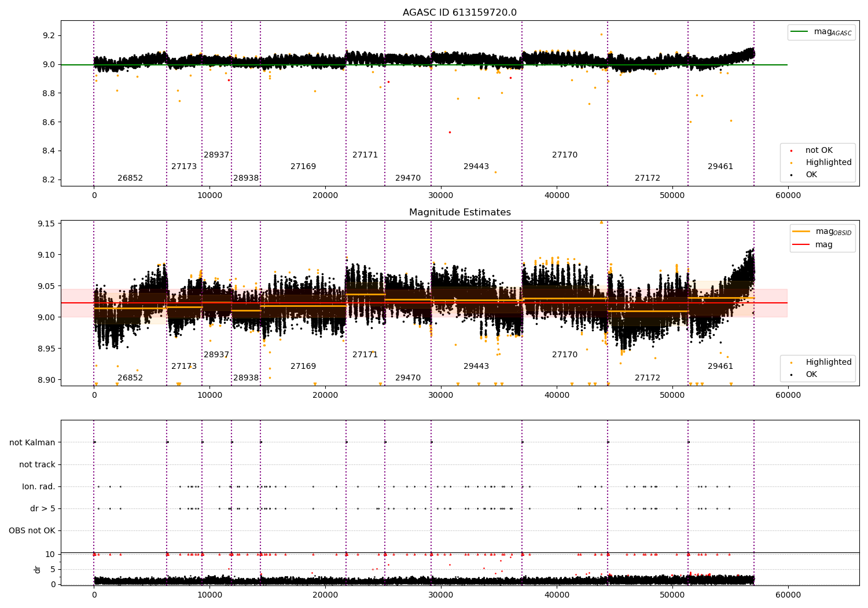868x608 pixels.
Task: Click the 10 tick label on the dr axis
Action: [50, 555]
